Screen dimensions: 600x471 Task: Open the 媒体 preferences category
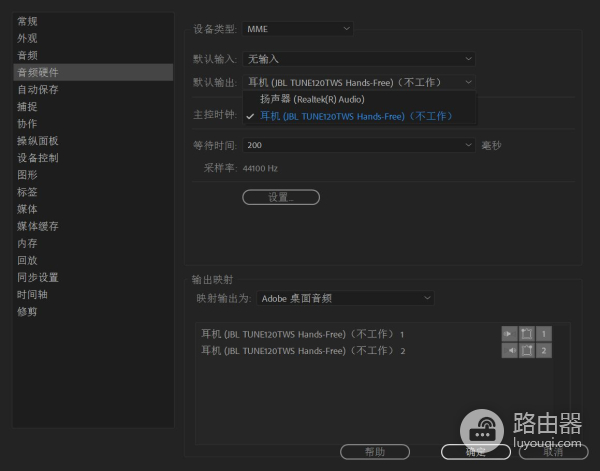pyautogui.click(x=93, y=209)
